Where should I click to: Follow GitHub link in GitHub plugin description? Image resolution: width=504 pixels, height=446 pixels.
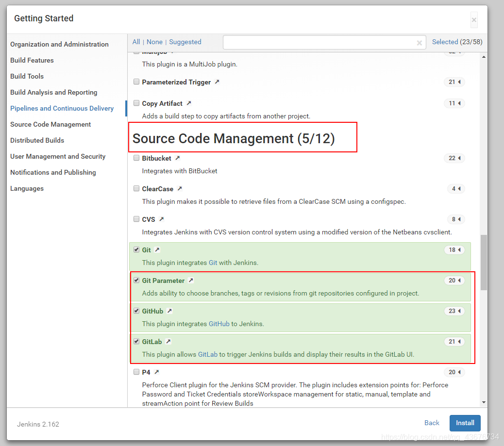point(219,324)
